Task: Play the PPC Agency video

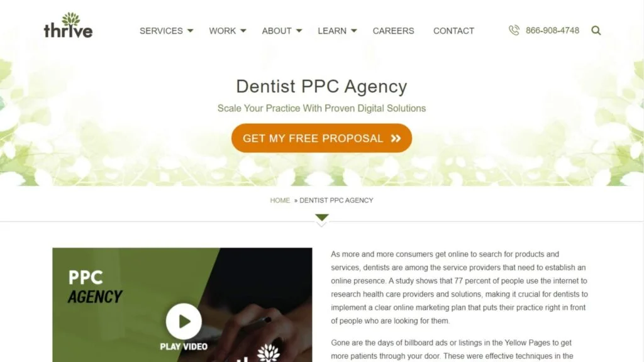Action: 184,321
